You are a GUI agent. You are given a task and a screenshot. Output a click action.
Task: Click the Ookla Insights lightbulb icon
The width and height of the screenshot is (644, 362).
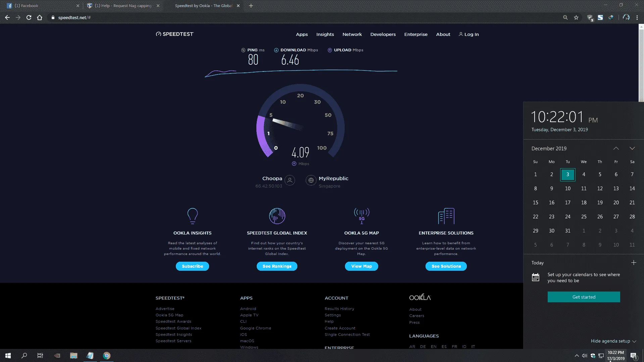(192, 216)
